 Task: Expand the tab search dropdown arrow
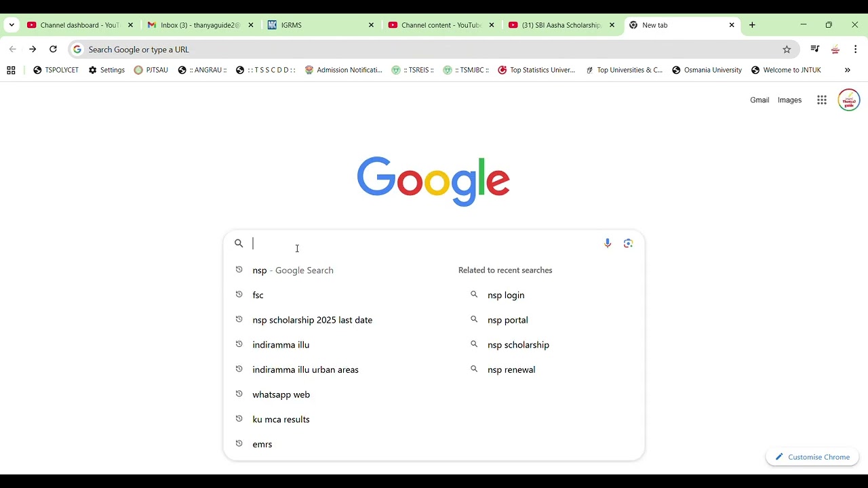[12, 25]
